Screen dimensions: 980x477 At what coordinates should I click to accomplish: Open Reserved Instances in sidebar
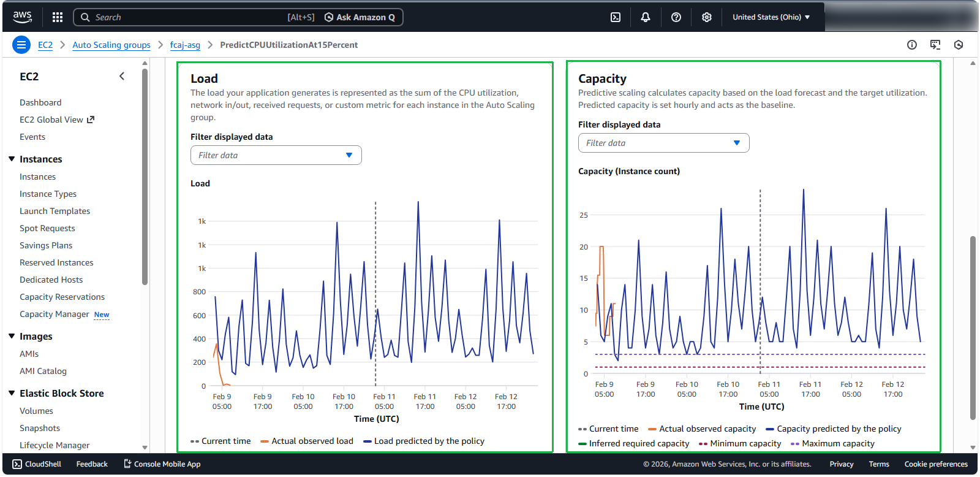(56, 262)
